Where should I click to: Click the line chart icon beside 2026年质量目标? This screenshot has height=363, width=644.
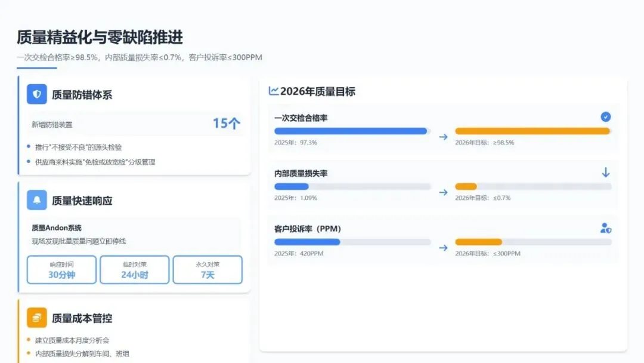click(274, 91)
